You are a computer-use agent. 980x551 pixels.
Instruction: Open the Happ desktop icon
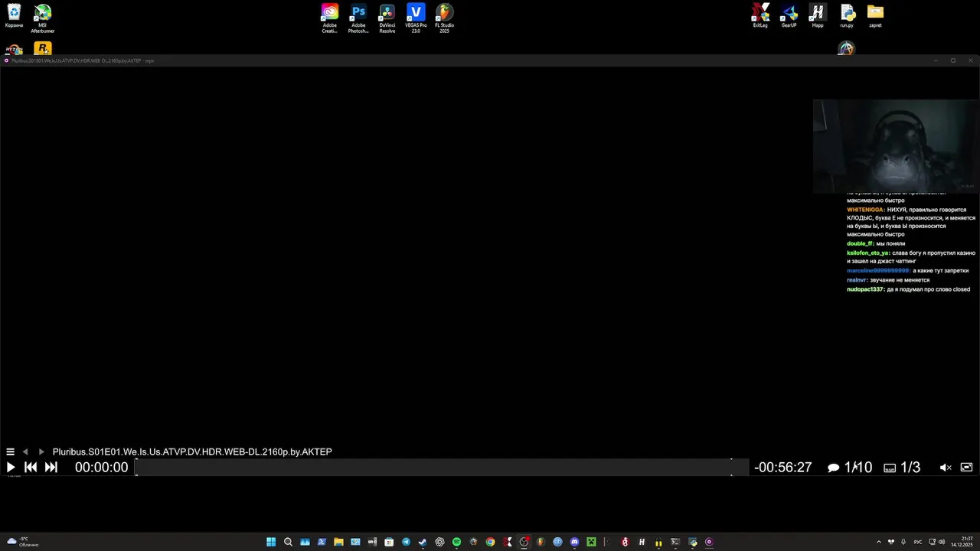tap(818, 15)
